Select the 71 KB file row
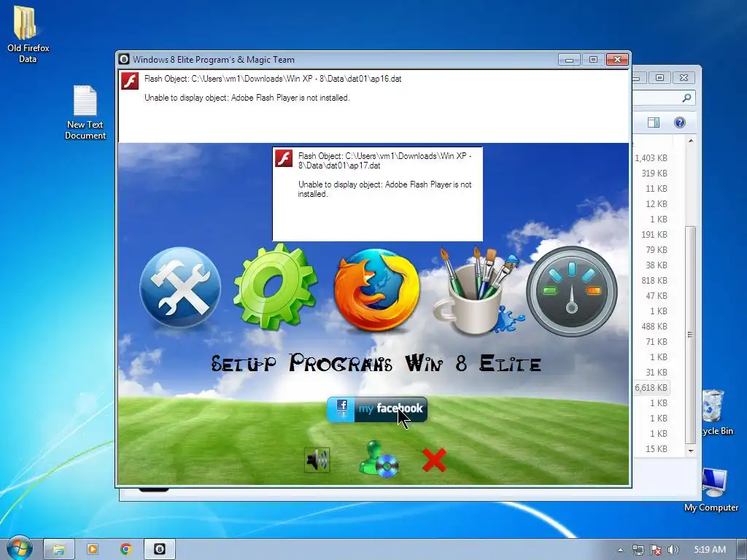The image size is (747, 560). tap(651, 341)
